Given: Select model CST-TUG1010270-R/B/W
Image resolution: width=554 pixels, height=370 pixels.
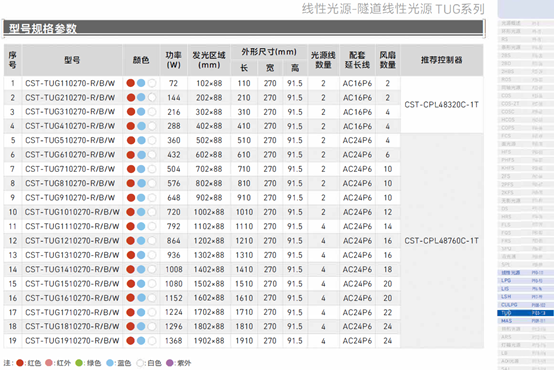Looking at the screenshot, I should 72,212.
